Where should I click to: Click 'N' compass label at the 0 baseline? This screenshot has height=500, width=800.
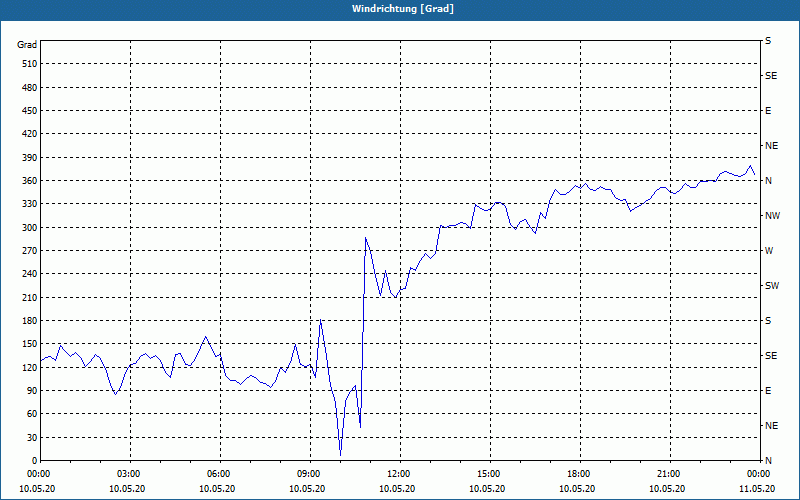coord(768,461)
